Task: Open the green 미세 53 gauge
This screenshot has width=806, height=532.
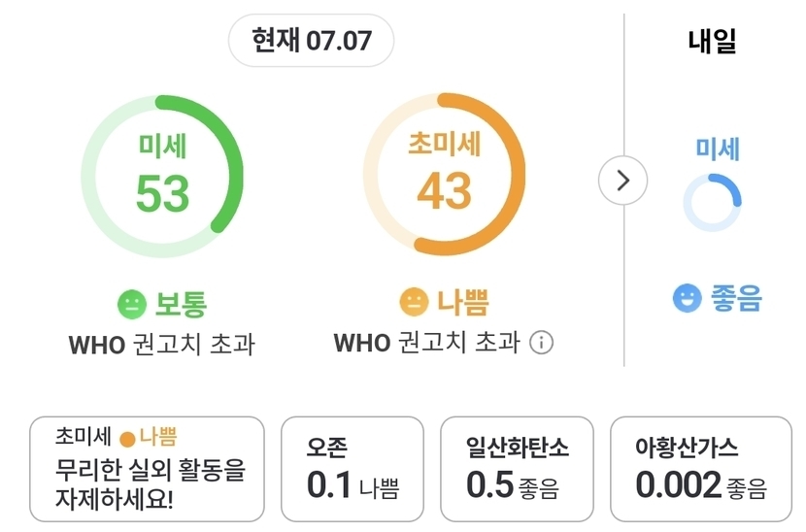Action: (x=162, y=176)
